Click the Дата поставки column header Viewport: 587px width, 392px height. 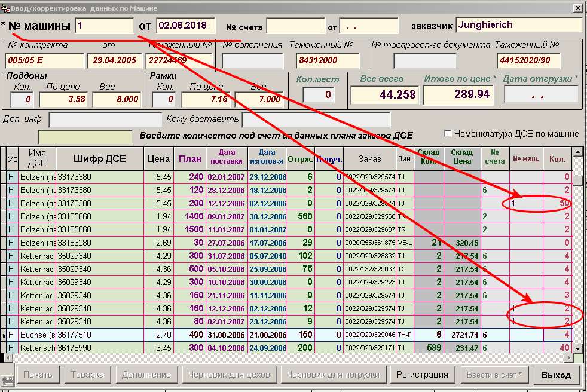tap(226, 159)
